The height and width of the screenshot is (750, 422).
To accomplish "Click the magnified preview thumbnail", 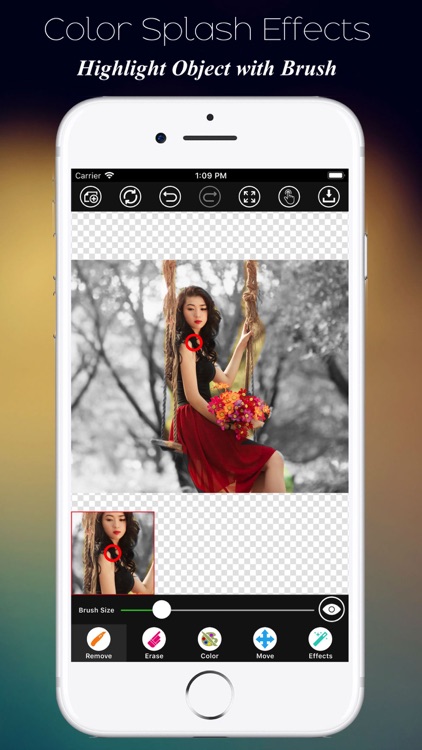I will point(113,553).
